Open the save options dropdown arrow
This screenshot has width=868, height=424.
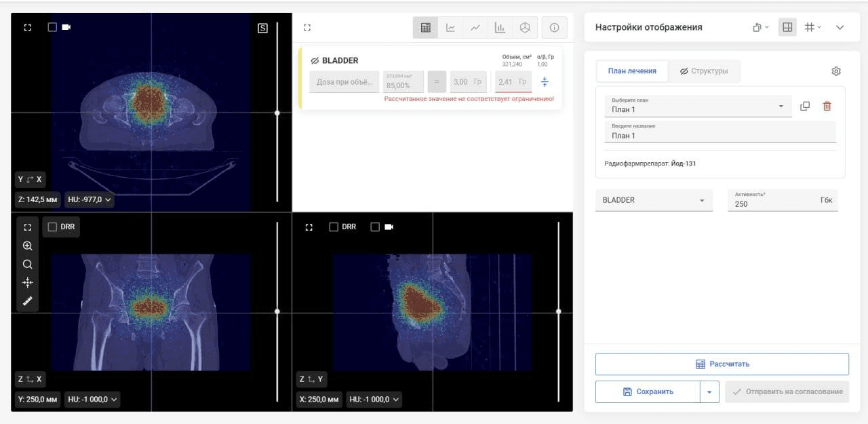(710, 391)
